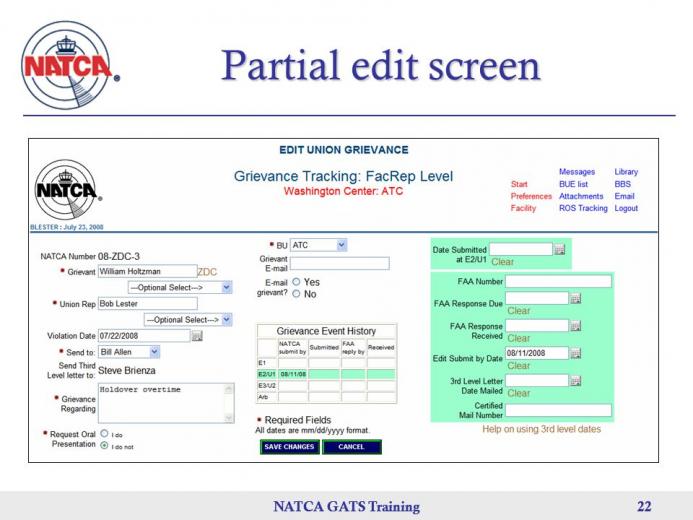Viewport: 693px width, 520px height.
Task: Open calendar icon for 3rd Level Letter Date Mailed
Action: (x=575, y=380)
